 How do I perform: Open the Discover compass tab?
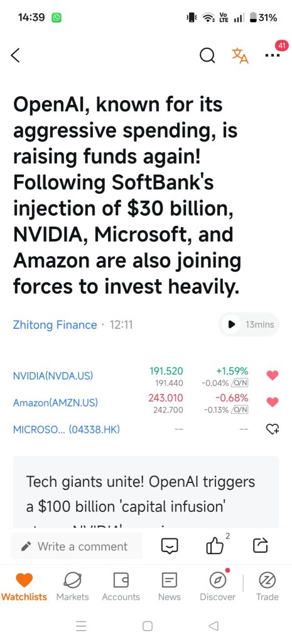click(x=218, y=587)
